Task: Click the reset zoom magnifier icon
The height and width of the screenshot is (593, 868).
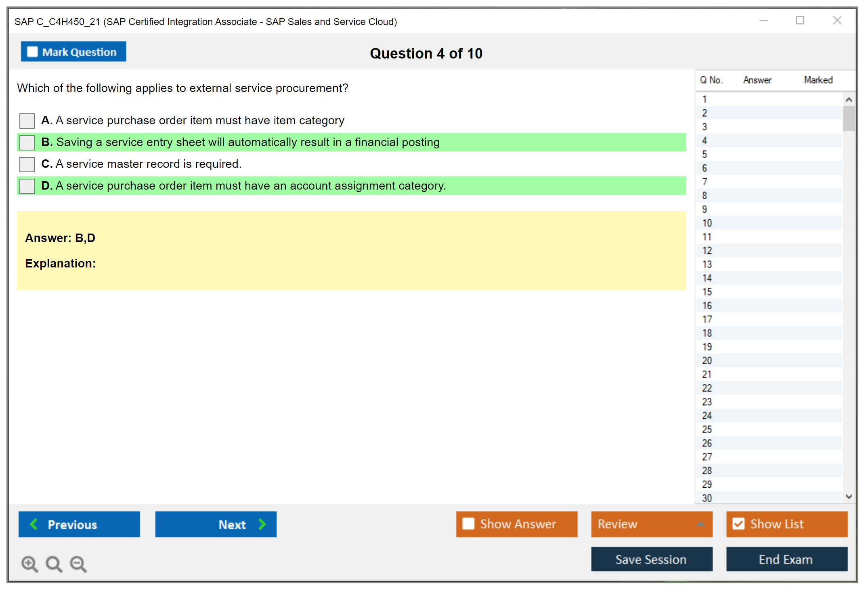Action: click(x=54, y=564)
